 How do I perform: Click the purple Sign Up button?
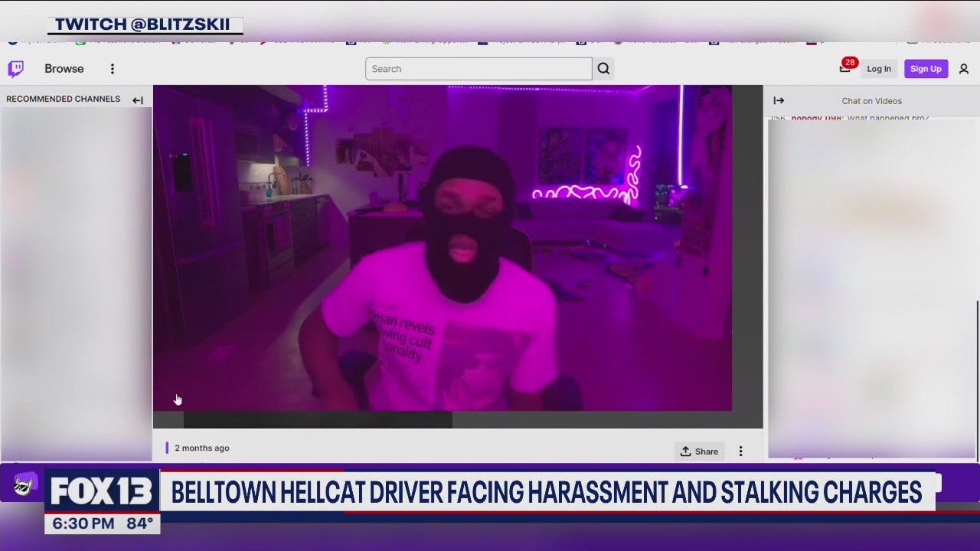tap(926, 68)
